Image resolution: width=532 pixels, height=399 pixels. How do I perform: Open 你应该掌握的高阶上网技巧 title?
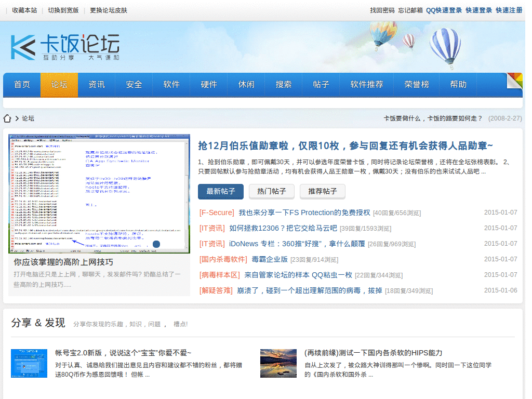(63, 262)
